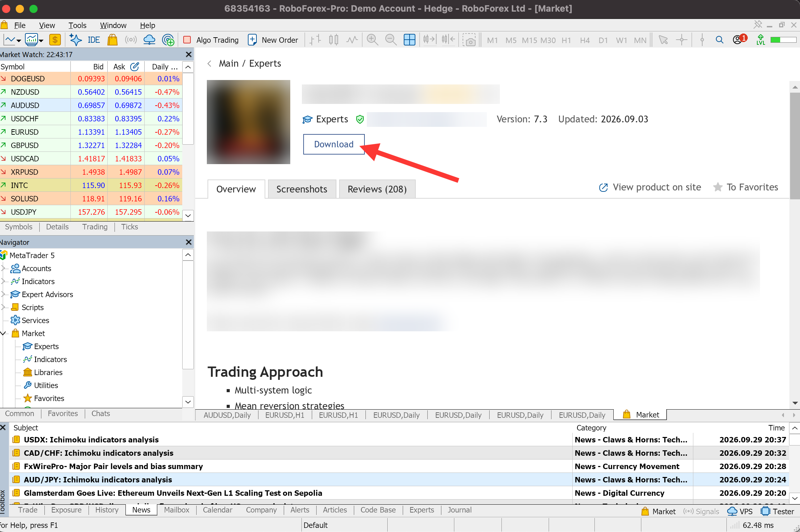Toggle Algo Trading on
The width and height of the screenshot is (800, 532).
coord(211,40)
